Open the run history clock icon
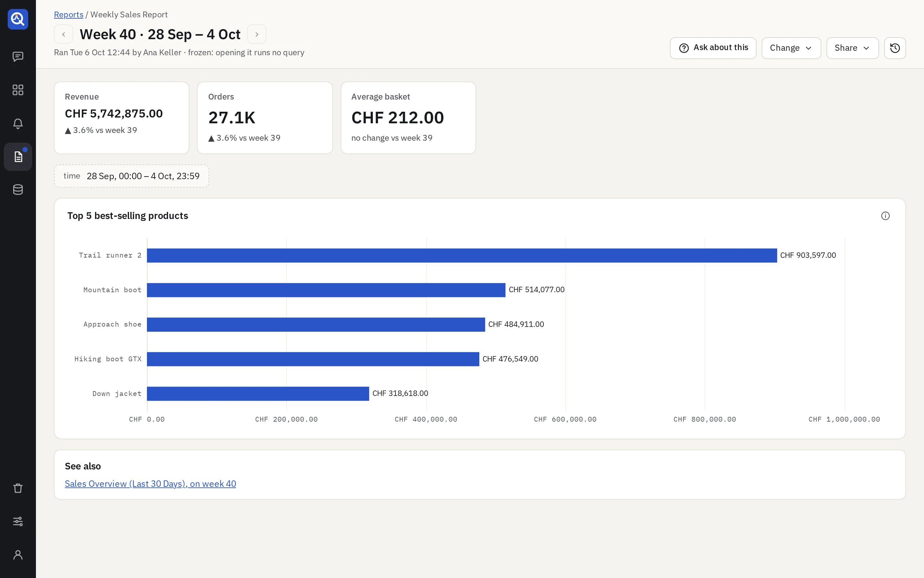Screen dimensions: 924x578 click(x=894, y=48)
